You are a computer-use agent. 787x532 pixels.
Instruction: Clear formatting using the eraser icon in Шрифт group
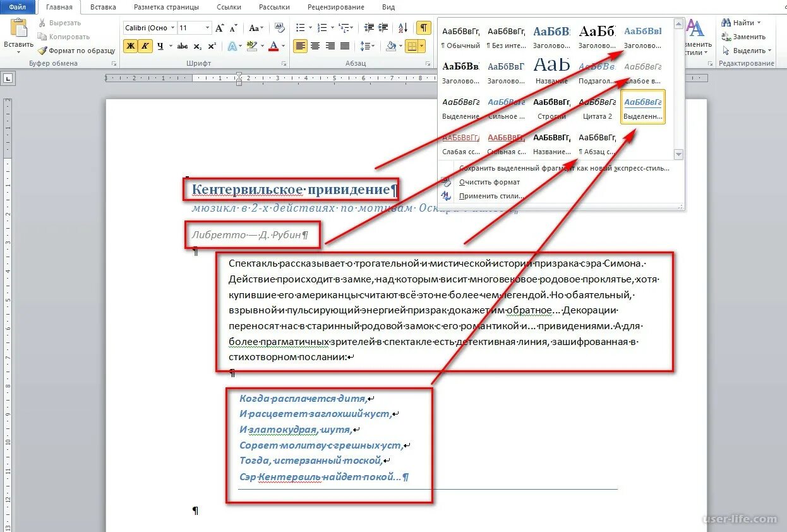point(279,28)
